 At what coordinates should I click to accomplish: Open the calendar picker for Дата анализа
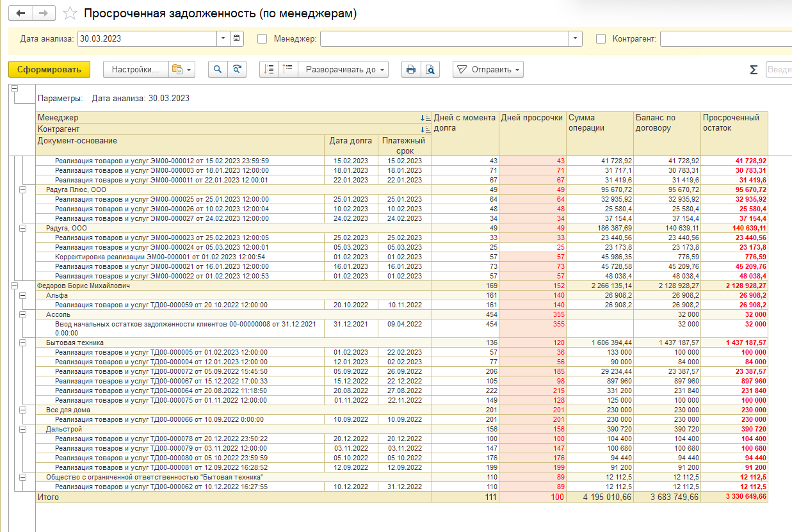click(x=237, y=38)
